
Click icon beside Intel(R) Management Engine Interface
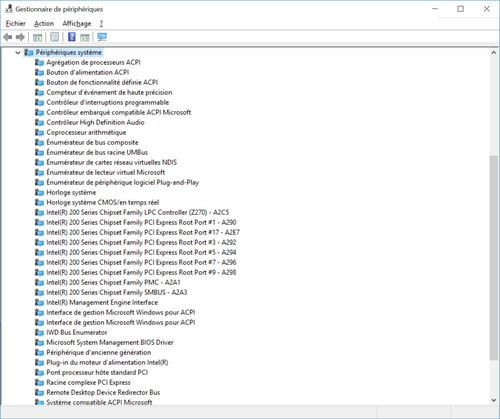point(40,303)
